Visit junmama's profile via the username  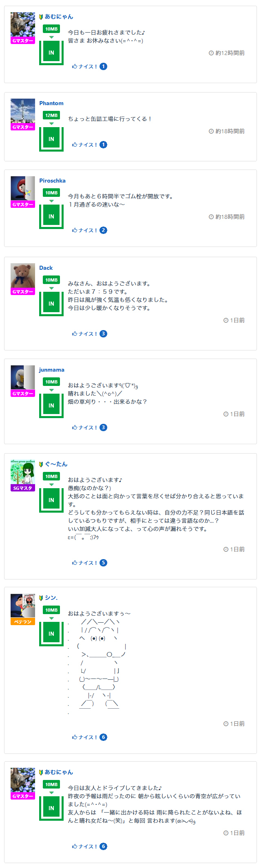(52, 370)
